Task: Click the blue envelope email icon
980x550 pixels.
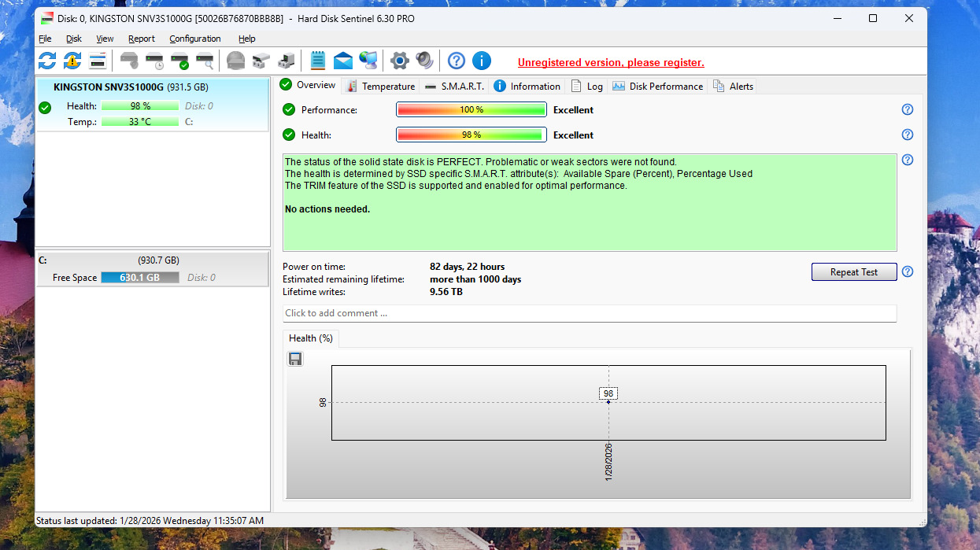Action: point(343,61)
